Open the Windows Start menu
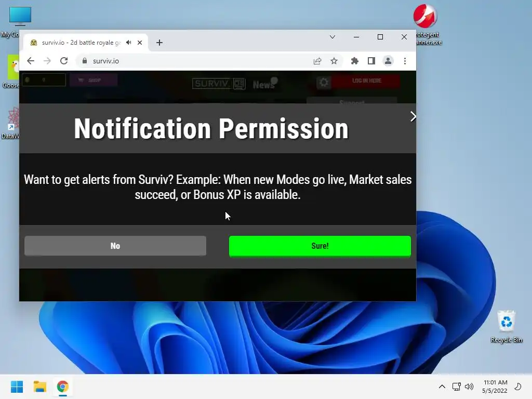The height and width of the screenshot is (399, 532). click(x=17, y=387)
